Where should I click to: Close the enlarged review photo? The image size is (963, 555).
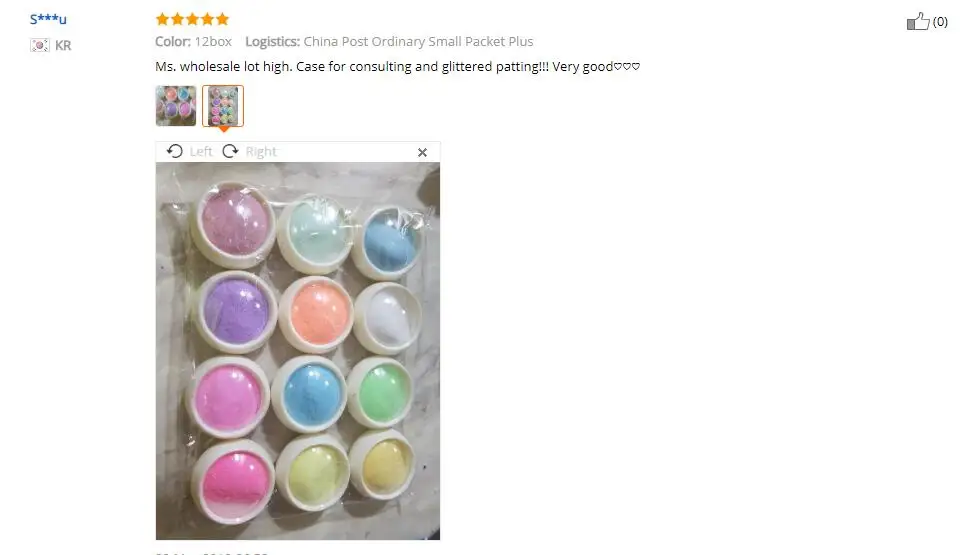click(422, 152)
